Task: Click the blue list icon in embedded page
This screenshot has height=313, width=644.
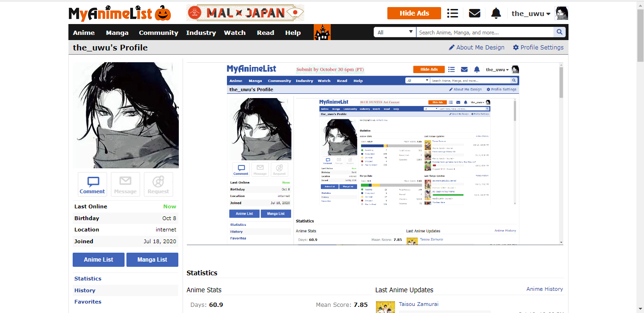Action: [x=452, y=69]
